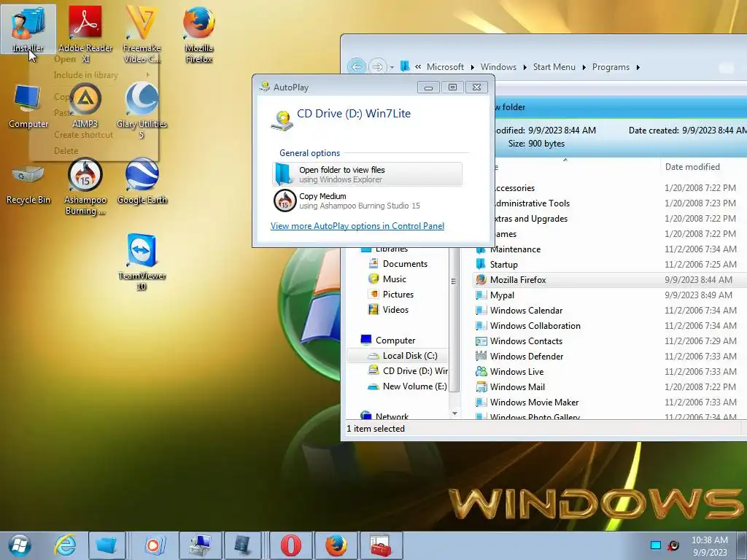The width and height of the screenshot is (747, 560).
Task: Launch Firefox from the taskbar
Action: 336,545
